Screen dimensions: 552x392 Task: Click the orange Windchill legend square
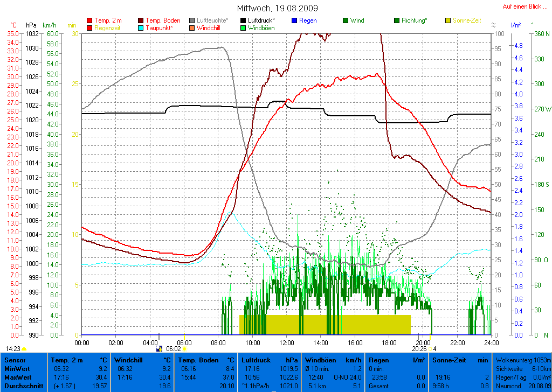pos(192,28)
